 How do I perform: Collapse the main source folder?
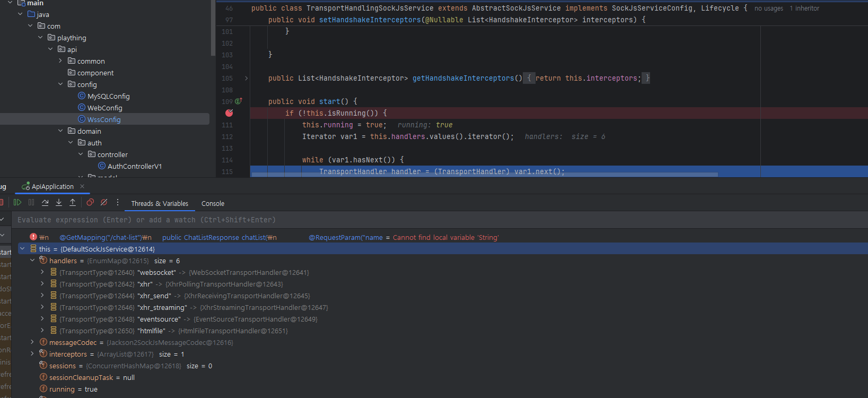tap(10, 3)
